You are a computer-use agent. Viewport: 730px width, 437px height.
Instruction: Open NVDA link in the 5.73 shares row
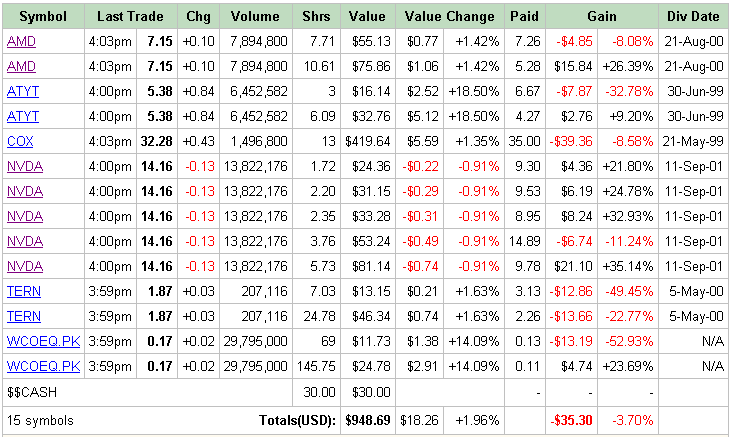25,267
